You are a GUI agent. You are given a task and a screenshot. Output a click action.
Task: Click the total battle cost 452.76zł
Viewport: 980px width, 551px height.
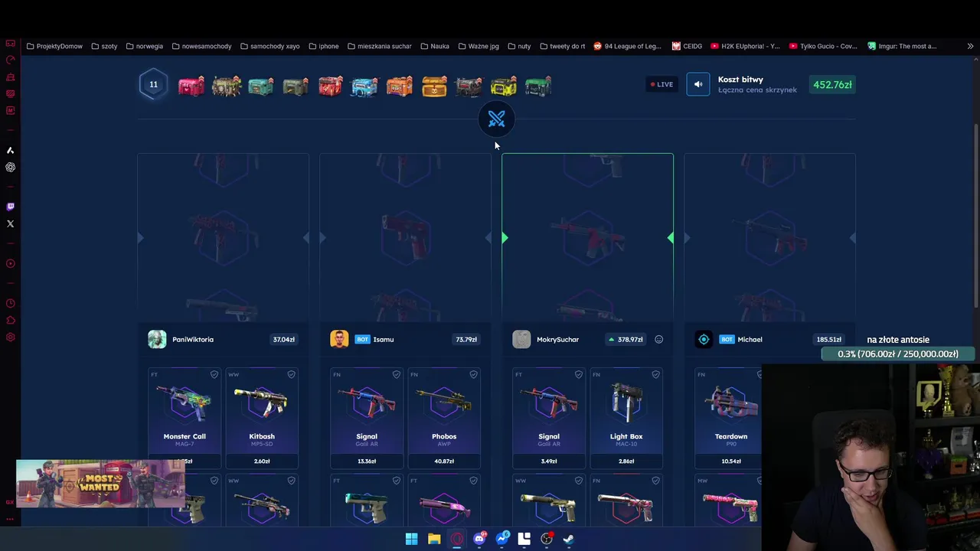click(832, 84)
